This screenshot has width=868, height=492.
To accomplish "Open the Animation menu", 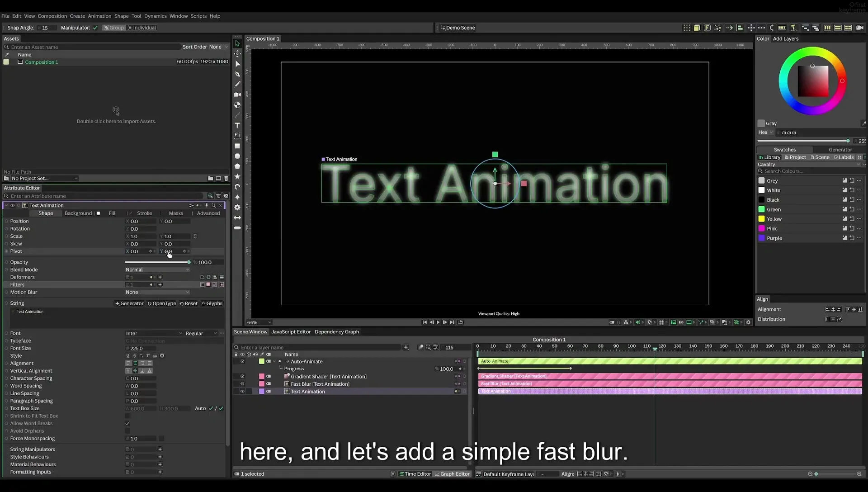I will (99, 16).
